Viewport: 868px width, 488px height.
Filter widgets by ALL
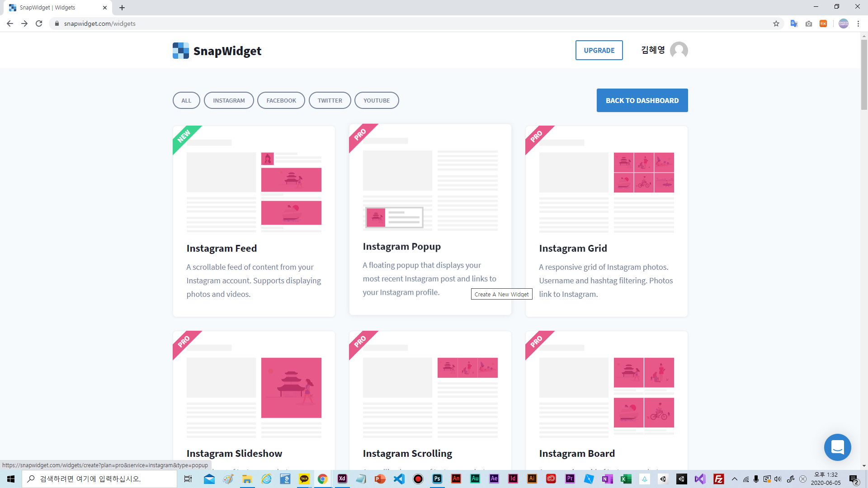tap(186, 100)
